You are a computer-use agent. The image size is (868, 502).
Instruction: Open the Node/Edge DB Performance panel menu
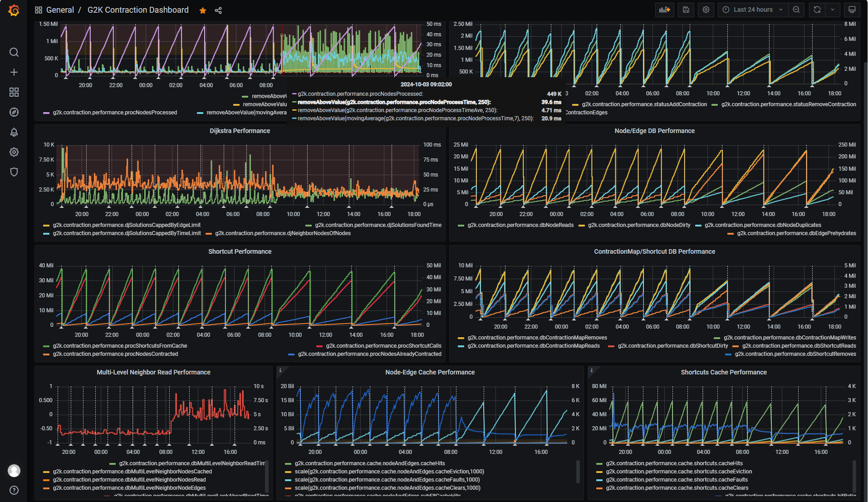coord(654,131)
